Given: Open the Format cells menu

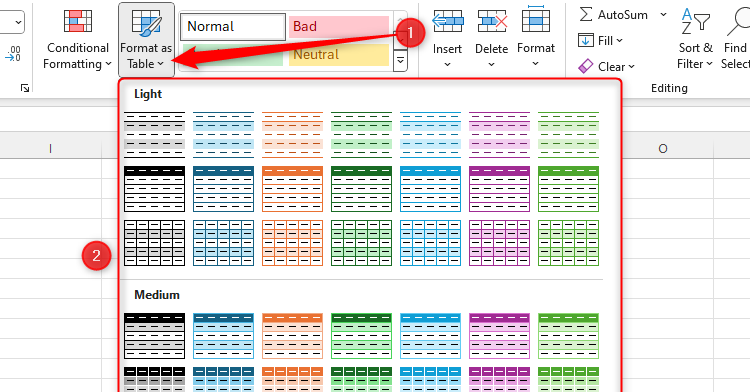Looking at the screenshot, I should (536, 37).
